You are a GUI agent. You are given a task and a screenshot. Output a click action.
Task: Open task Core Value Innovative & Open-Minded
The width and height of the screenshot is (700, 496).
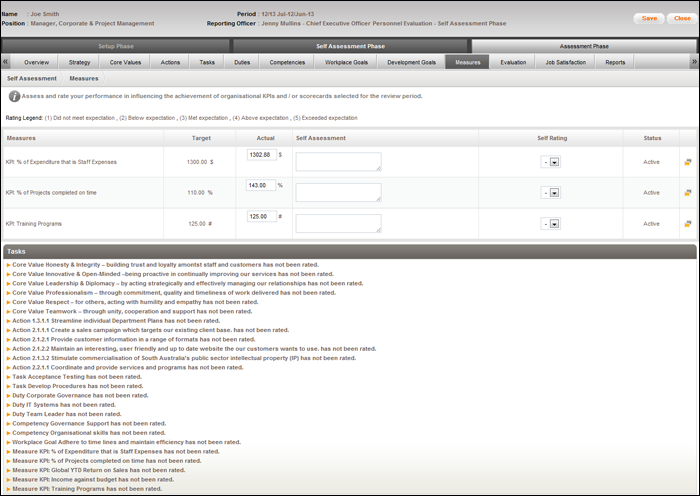coord(173,274)
